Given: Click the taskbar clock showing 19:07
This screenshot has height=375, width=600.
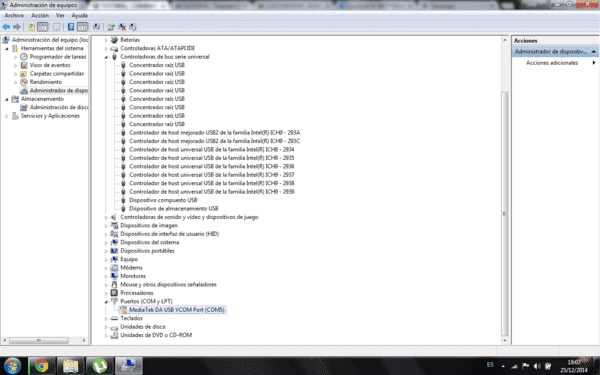Looking at the screenshot, I should coord(574,366).
